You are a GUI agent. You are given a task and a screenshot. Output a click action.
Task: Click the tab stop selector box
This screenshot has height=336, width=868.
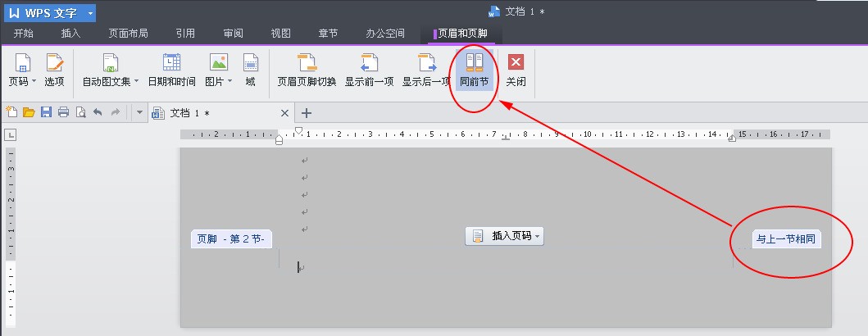[x=9, y=134]
